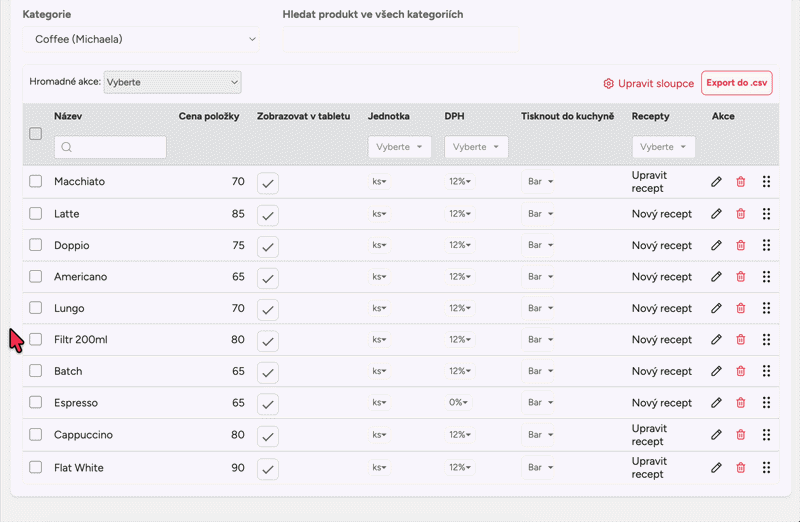Screen dimensions: 800x522
Task: Click the Export do .csv button
Action: pyautogui.click(x=736, y=83)
